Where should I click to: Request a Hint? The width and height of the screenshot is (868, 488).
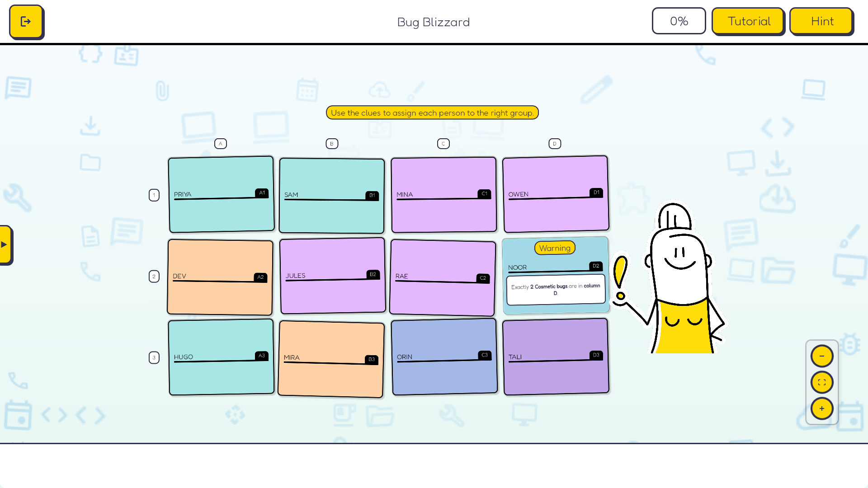coord(821,21)
